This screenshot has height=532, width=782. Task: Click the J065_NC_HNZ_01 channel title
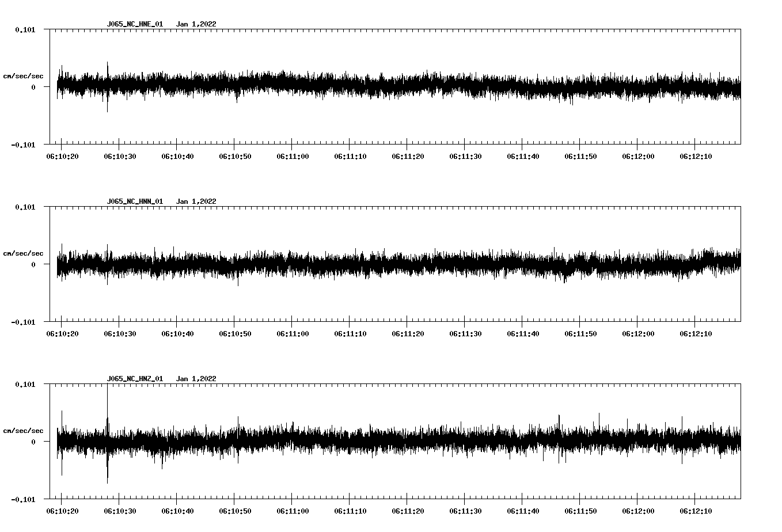[135, 379]
